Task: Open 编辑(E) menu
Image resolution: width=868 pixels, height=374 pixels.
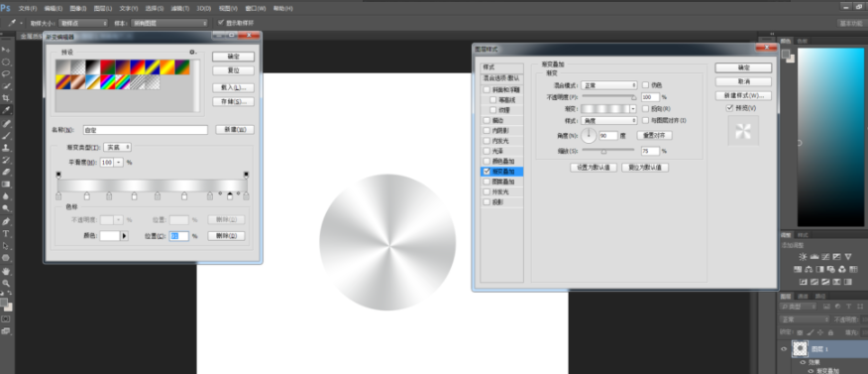Action: pyautogui.click(x=54, y=8)
